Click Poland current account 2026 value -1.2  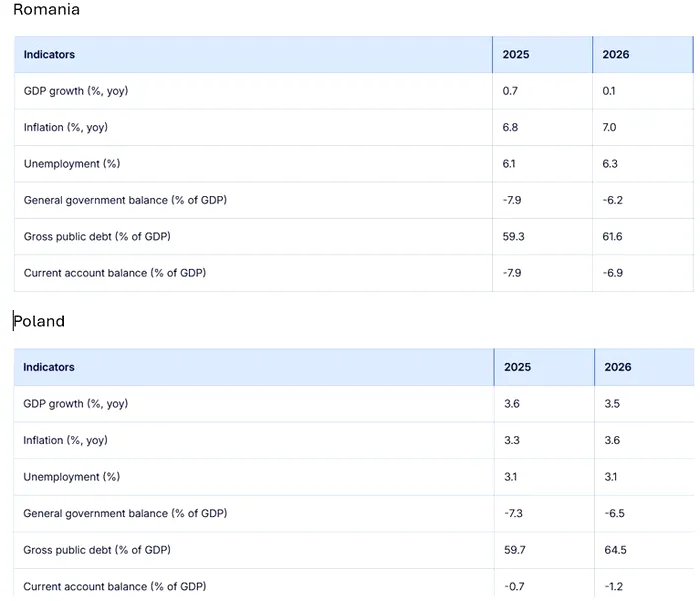(613, 587)
